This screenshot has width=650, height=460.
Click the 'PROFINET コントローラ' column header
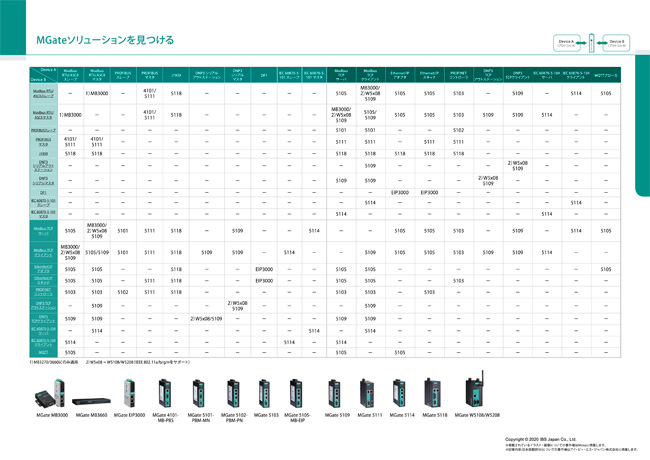(458, 75)
